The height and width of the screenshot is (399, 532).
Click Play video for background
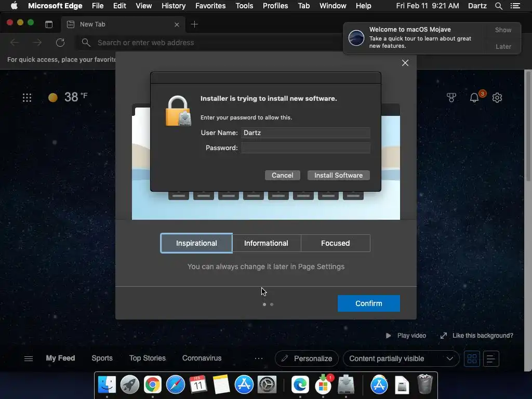(x=406, y=336)
